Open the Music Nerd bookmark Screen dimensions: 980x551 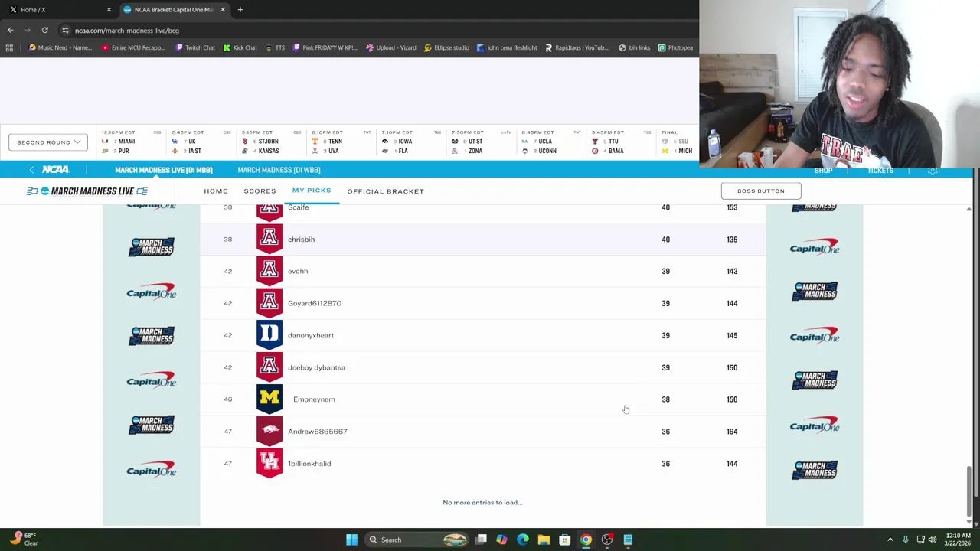(x=60, y=47)
